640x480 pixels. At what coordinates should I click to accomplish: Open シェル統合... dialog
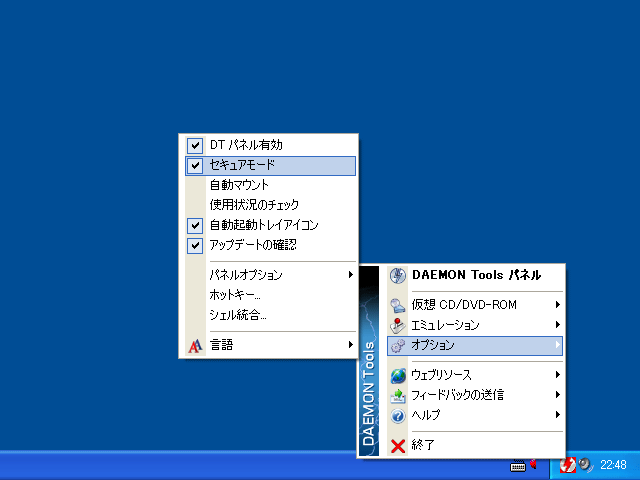pos(270,315)
